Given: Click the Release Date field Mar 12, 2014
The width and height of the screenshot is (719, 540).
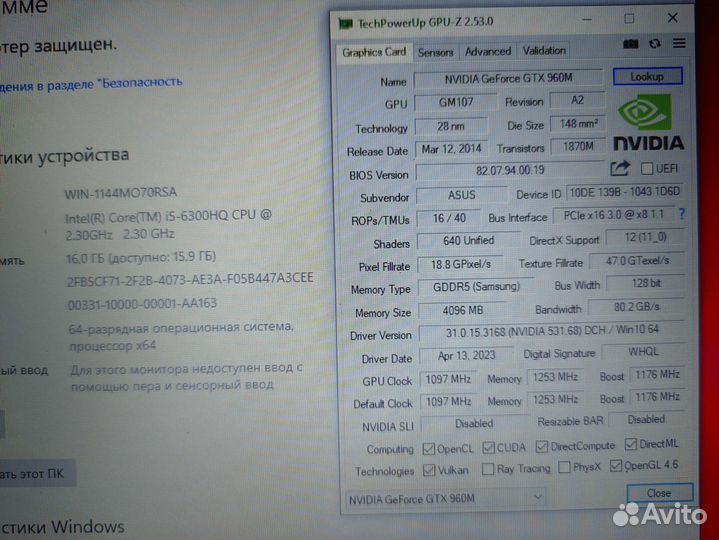Looking at the screenshot, I should coord(452,149).
